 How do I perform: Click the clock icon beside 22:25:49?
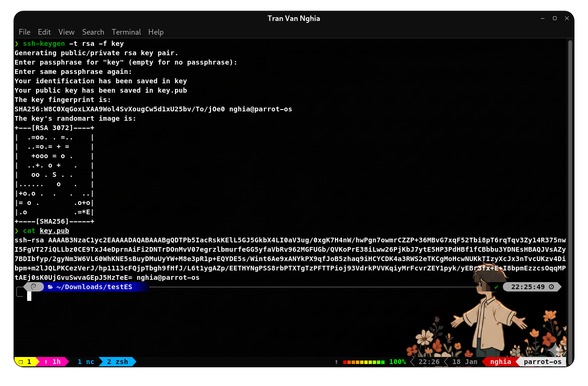pyautogui.click(x=551, y=287)
